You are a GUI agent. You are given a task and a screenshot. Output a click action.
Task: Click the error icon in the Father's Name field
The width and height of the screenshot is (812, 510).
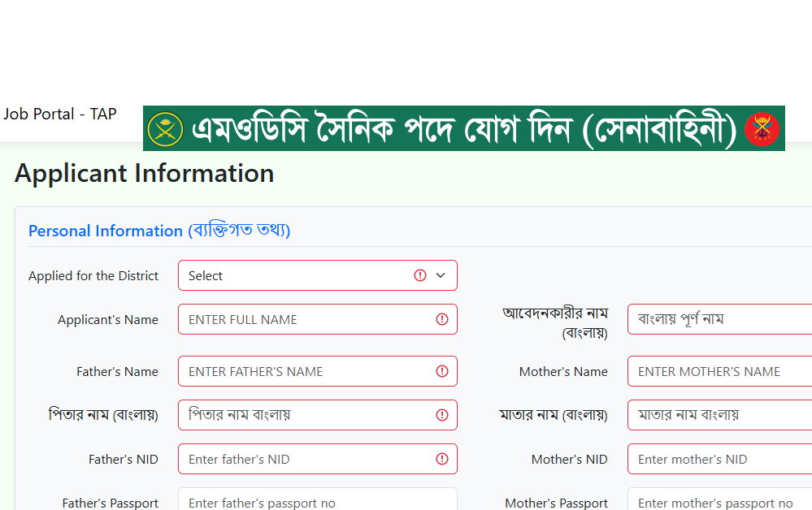[x=441, y=371]
